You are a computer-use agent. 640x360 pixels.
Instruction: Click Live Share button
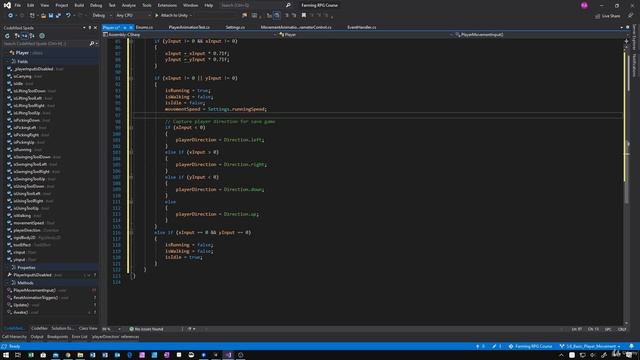[x=608, y=16]
